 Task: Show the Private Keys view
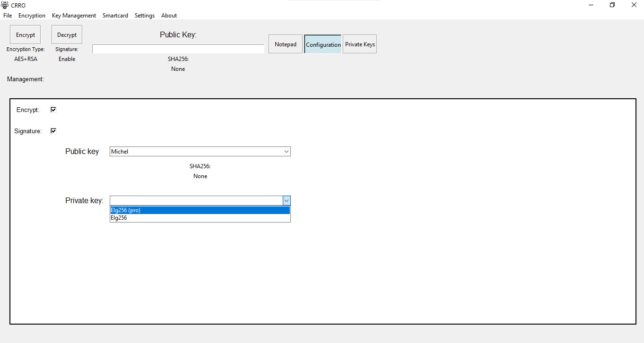coord(360,44)
